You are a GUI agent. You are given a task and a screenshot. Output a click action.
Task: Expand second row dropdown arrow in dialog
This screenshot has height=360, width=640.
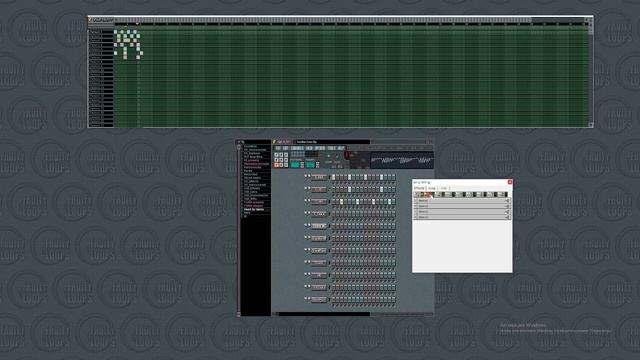pos(507,206)
